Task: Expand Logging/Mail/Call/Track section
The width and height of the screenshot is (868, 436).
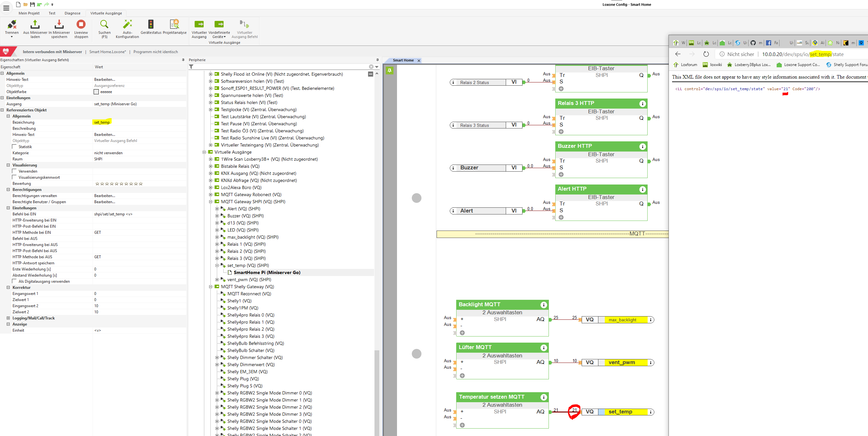Action: tap(8, 318)
